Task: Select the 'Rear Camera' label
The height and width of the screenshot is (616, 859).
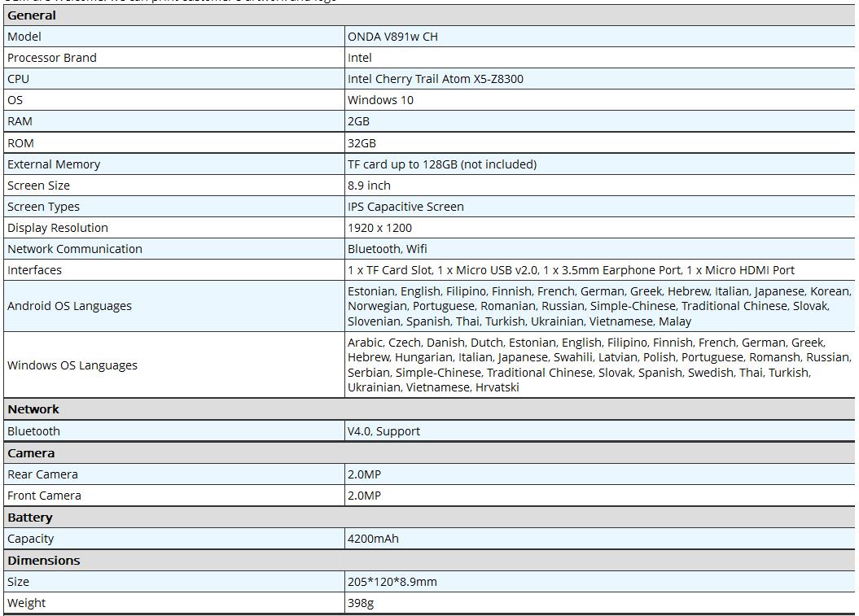Action: [x=42, y=474]
